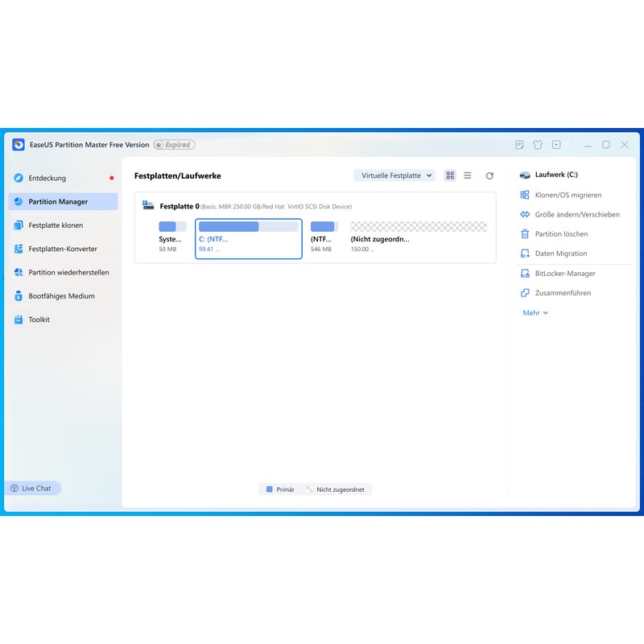
Task: Switch to the grid card view
Action: pyautogui.click(x=450, y=175)
